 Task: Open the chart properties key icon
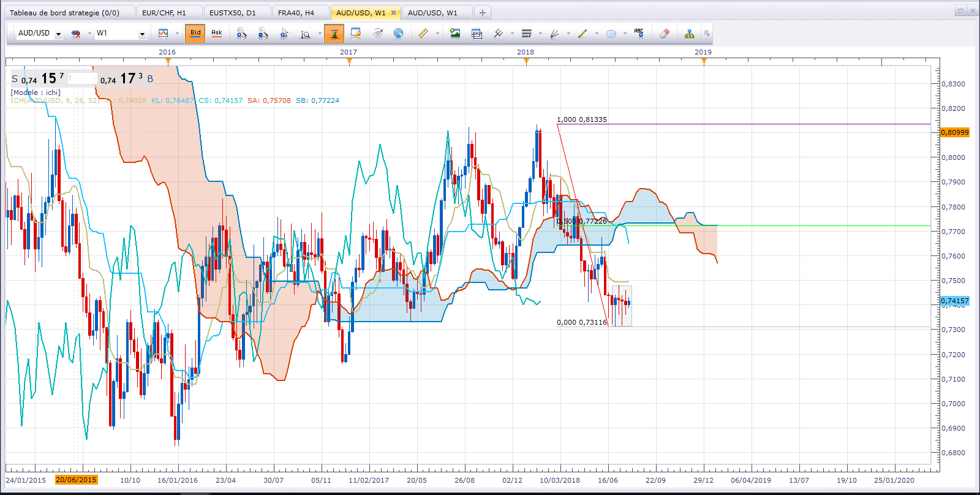(x=355, y=34)
